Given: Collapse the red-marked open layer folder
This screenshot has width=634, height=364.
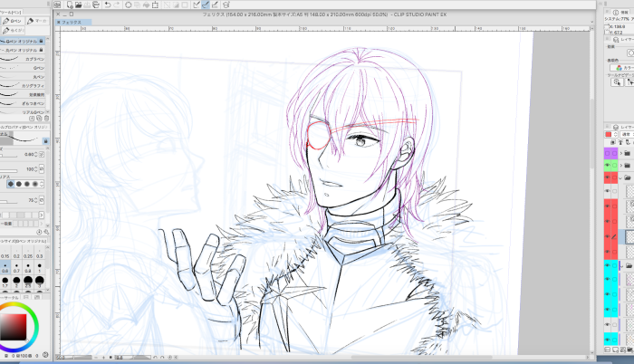Looking at the screenshot, I should tap(620, 177).
